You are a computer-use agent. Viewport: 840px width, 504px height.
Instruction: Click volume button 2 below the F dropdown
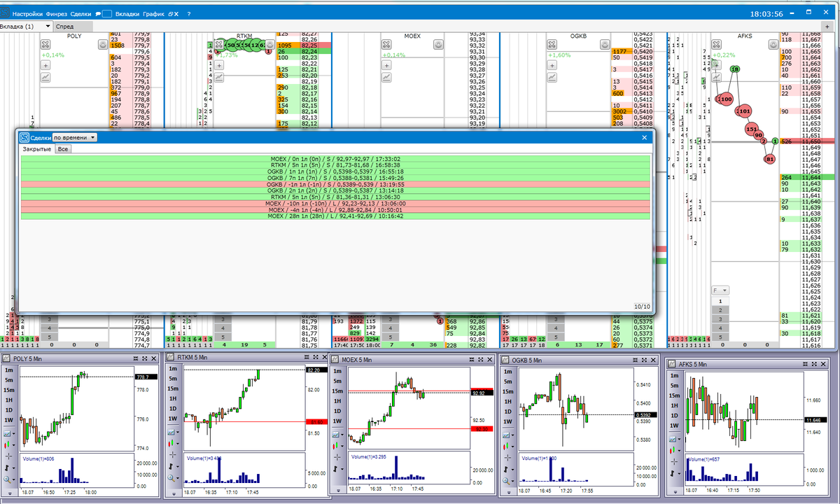pos(720,309)
